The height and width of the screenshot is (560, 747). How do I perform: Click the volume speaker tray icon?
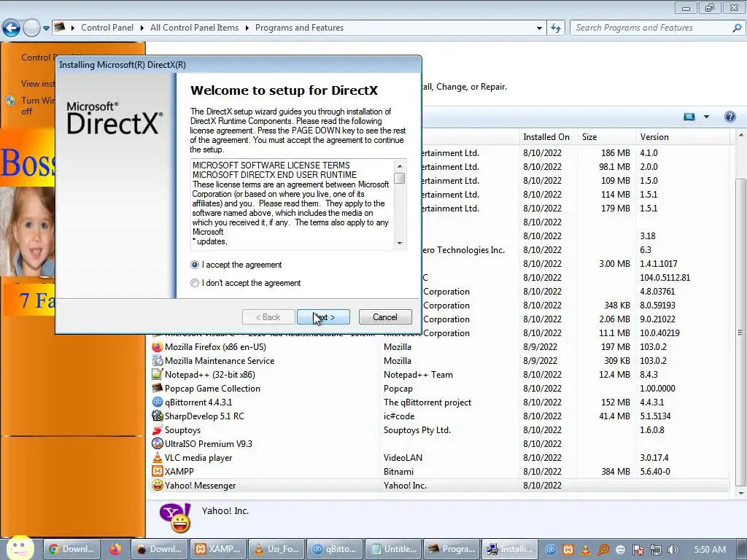tap(673, 550)
